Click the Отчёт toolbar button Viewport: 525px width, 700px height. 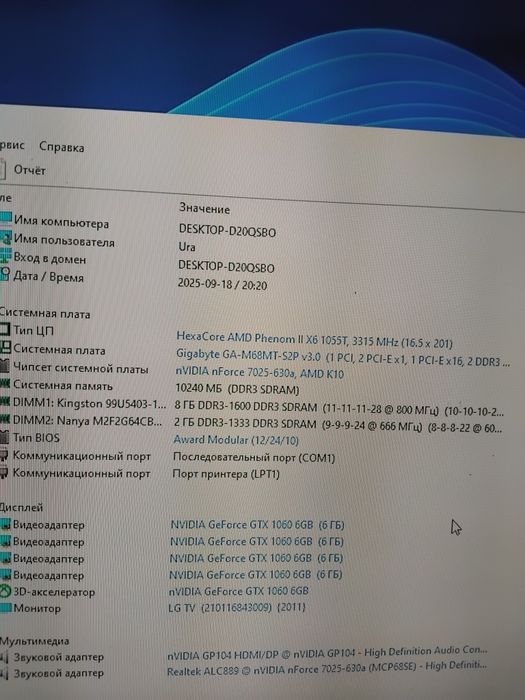pos(29,170)
